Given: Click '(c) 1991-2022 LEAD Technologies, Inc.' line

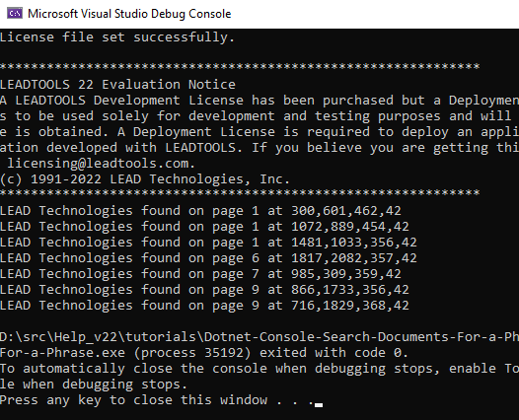Looking at the screenshot, I should click(145, 179).
